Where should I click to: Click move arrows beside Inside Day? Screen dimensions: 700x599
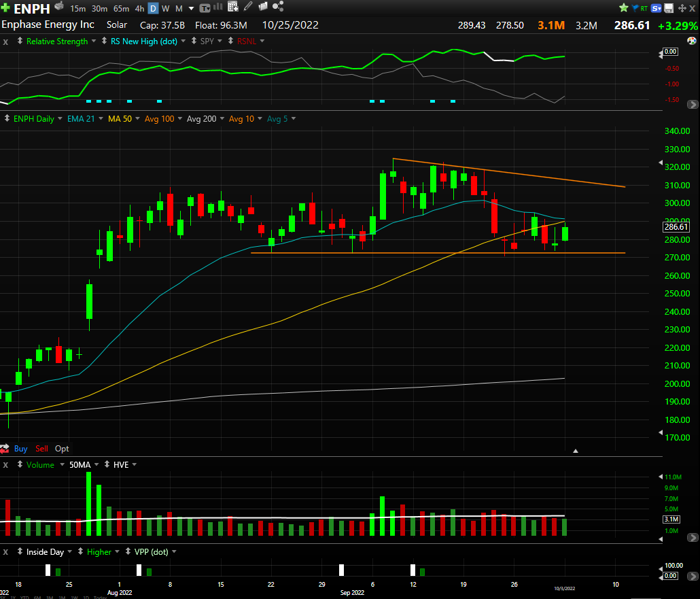(x=20, y=551)
